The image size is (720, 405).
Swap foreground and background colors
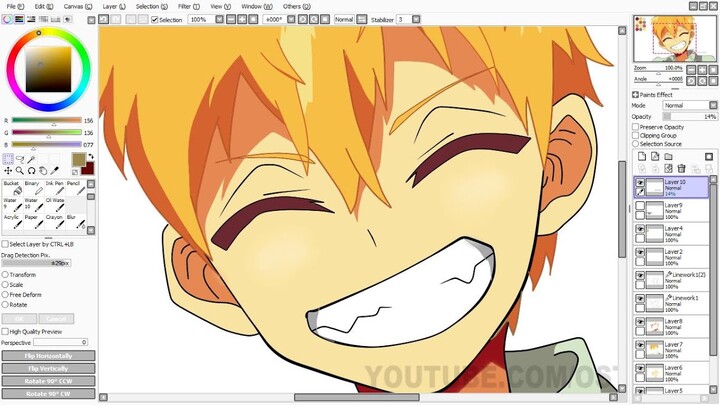[90, 157]
